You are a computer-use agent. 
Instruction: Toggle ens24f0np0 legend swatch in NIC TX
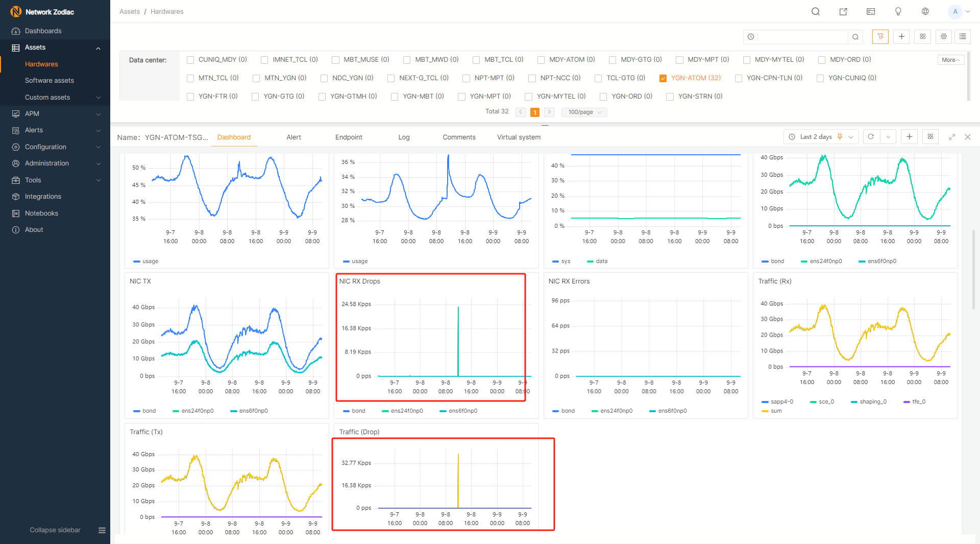(176, 411)
